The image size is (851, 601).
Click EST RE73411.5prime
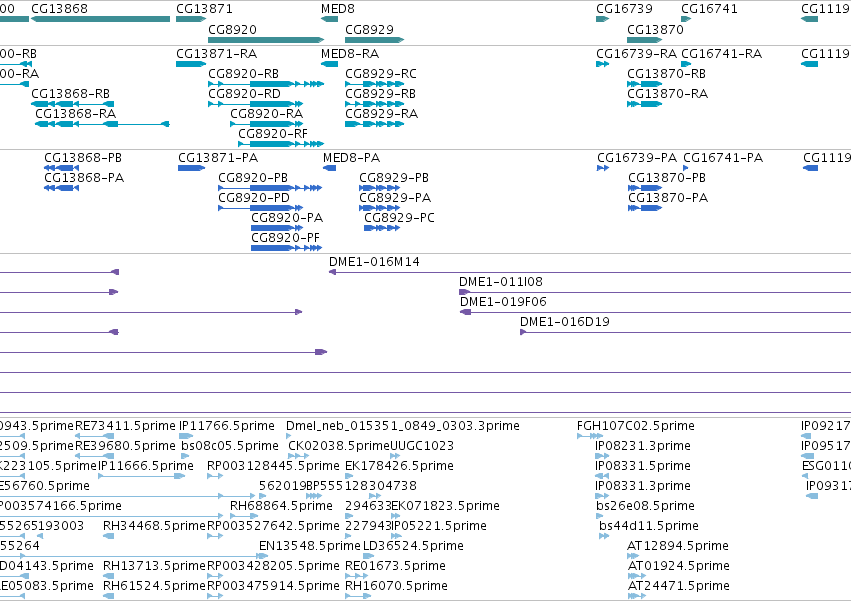click(94, 436)
